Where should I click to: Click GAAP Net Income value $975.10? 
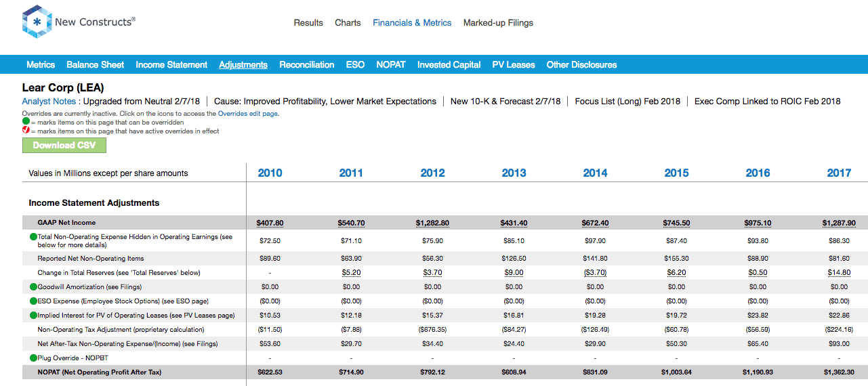coord(758,223)
